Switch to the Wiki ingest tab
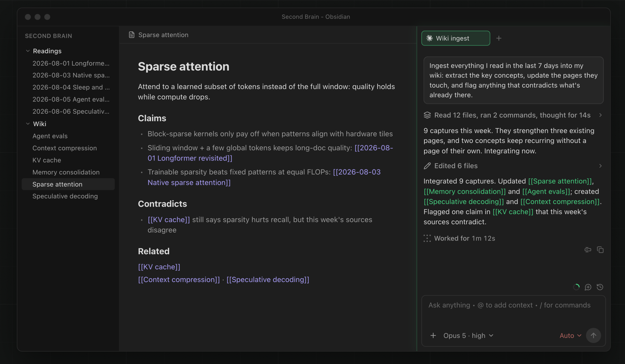This screenshot has height=364, width=625. 456,38
